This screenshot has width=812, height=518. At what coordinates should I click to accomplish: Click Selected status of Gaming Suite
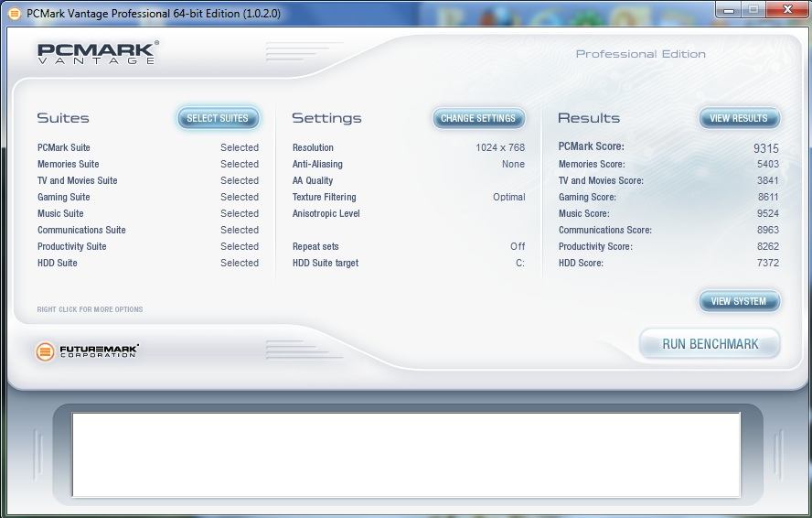pos(240,198)
